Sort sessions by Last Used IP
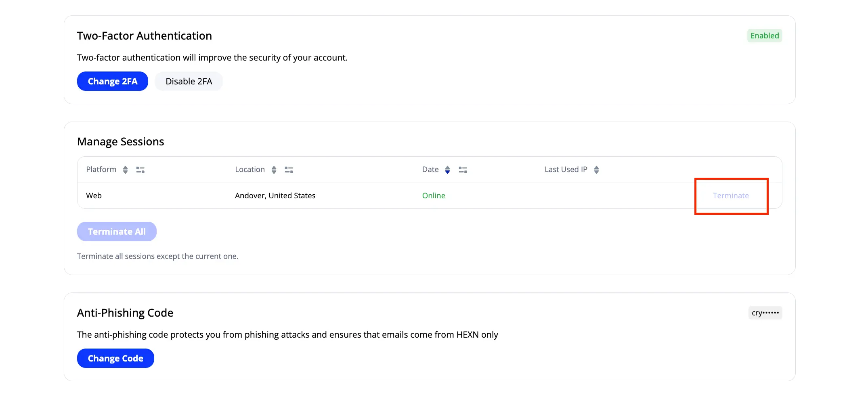 pos(597,170)
